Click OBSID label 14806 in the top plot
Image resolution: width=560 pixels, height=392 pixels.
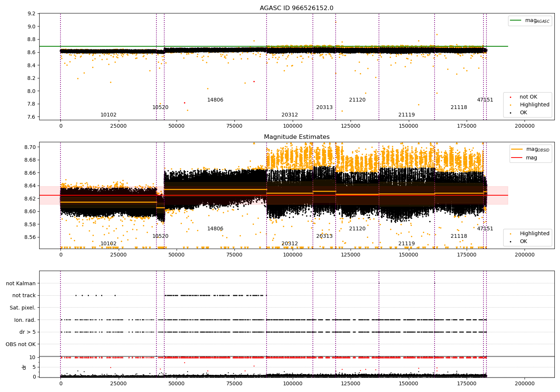(x=215, y=100)
